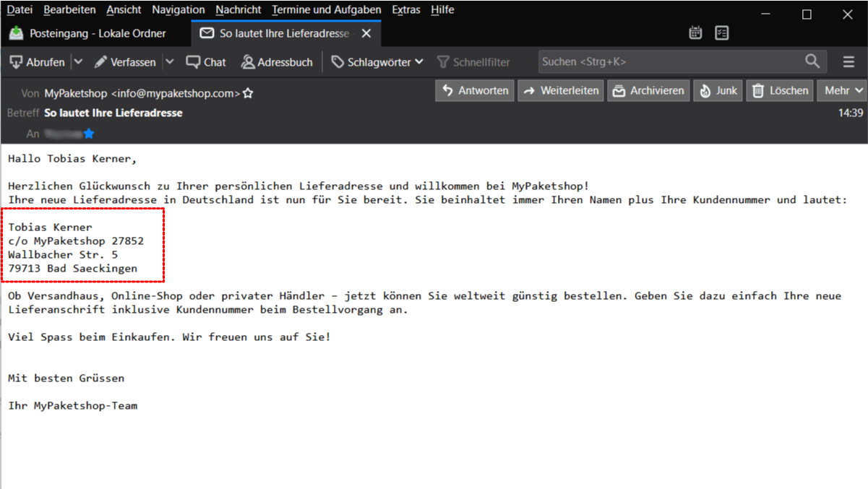868x489 pixels.
Task: Expand the Abrufen dropdown arrow
Action: 78,62
